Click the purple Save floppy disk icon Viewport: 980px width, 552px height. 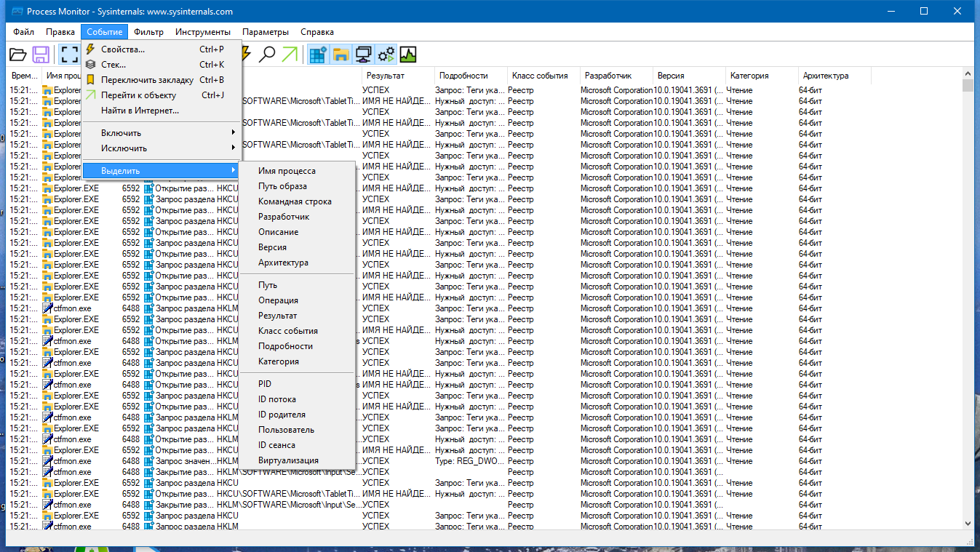coord(41,54)
